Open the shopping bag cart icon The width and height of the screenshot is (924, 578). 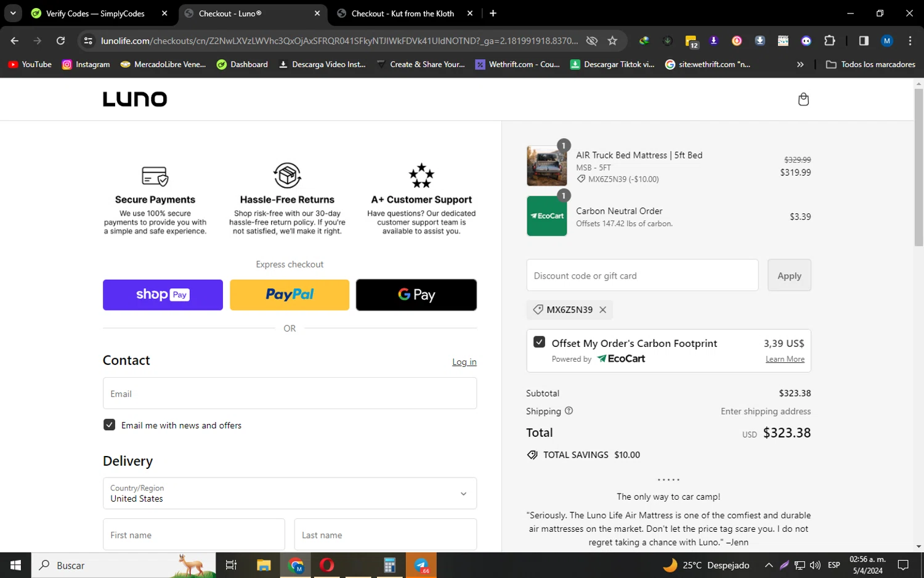(803, 99)
